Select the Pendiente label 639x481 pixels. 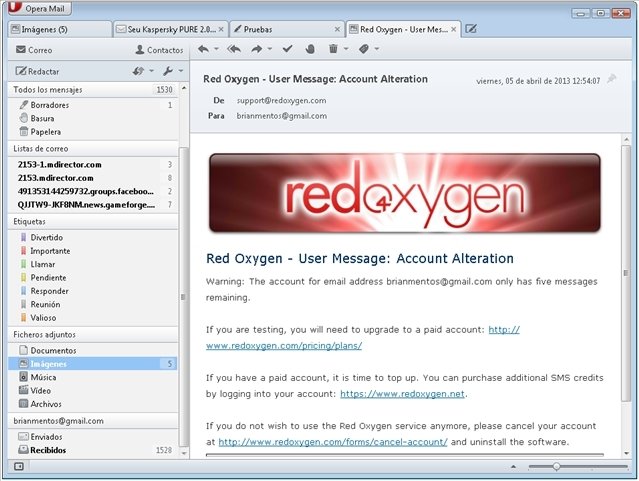[x=93, y=278]
